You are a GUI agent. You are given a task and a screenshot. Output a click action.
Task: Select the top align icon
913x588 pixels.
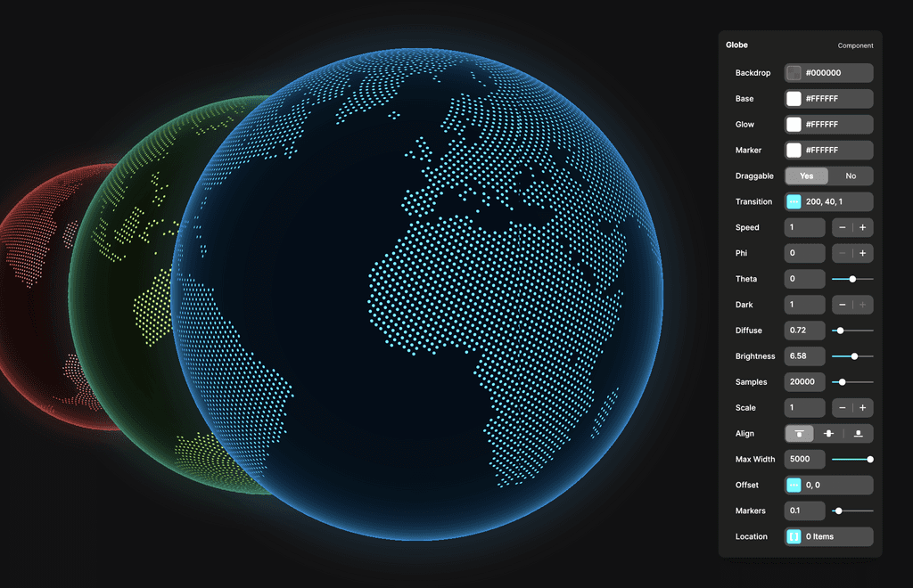799,433
